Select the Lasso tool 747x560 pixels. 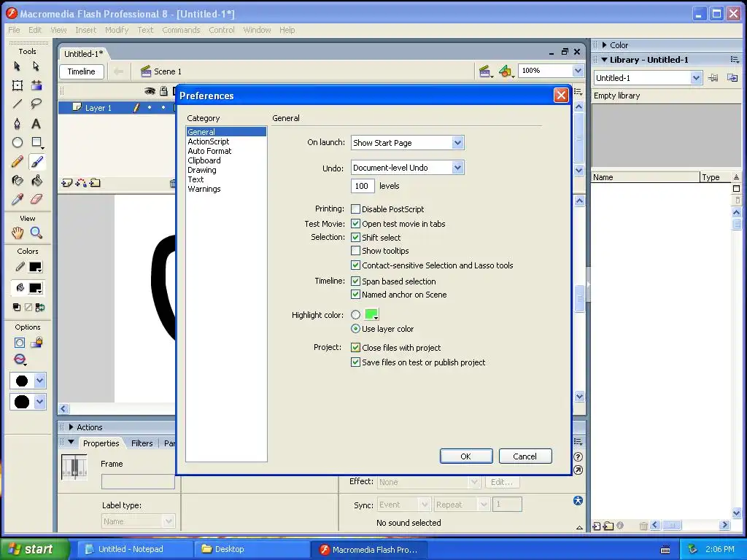tap(36, 104)
